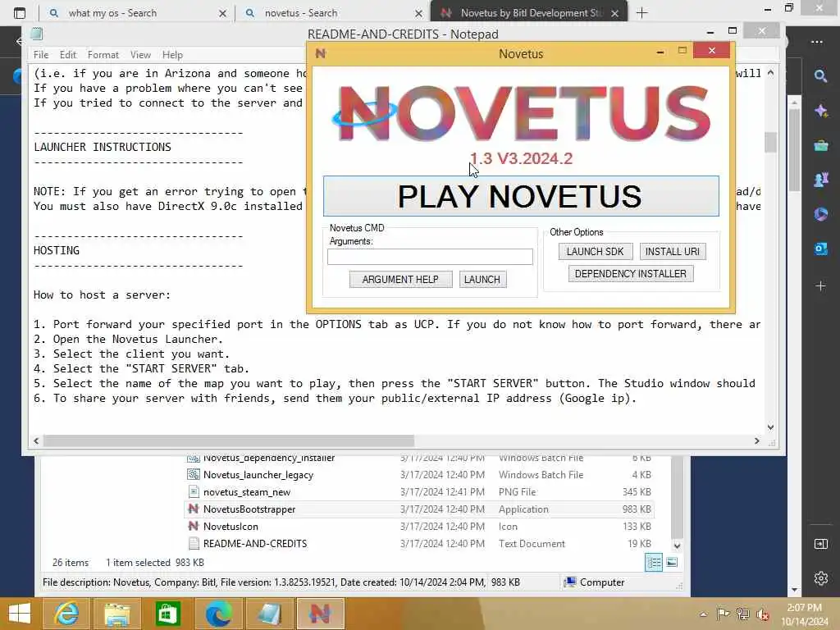Select README-AND-CREDITS text document in Explorer

click(x=255, y=543)
